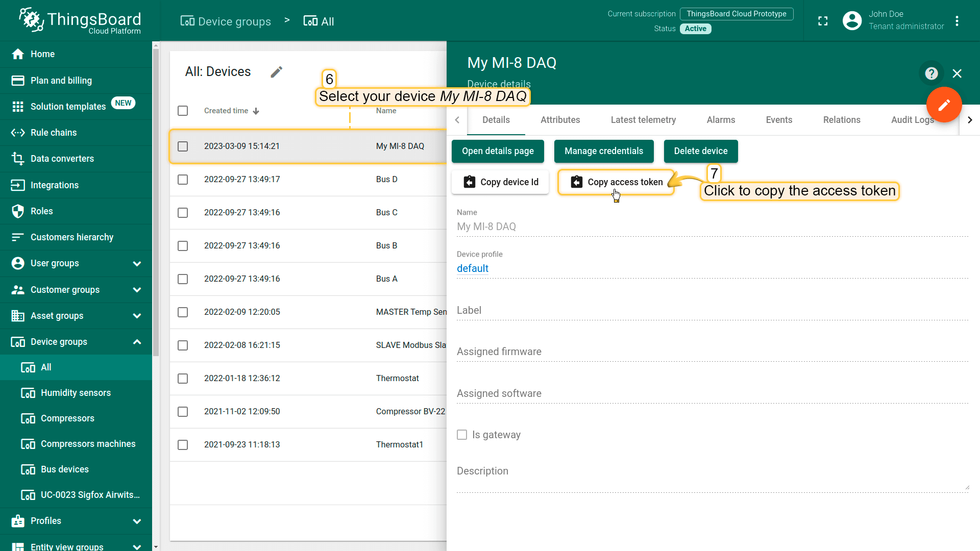Click the orange pencil edit device button
980x551 pixels.
click(944, 105)
